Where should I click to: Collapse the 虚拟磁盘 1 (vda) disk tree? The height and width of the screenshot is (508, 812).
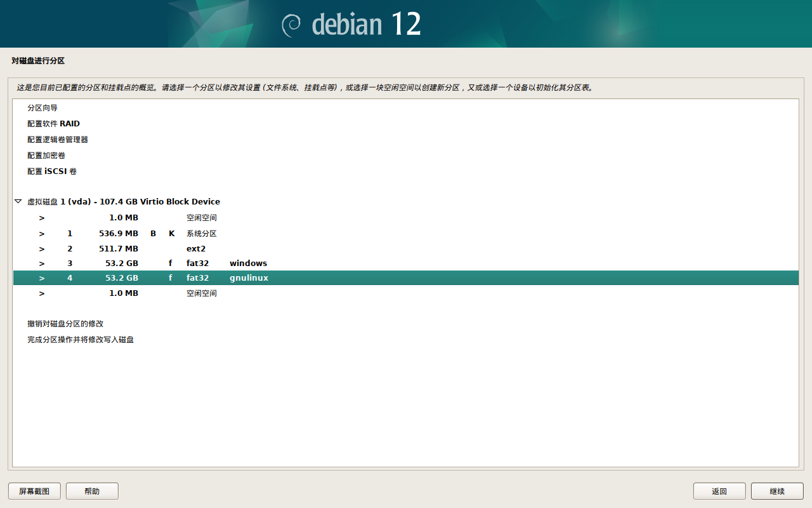point(18,201)
